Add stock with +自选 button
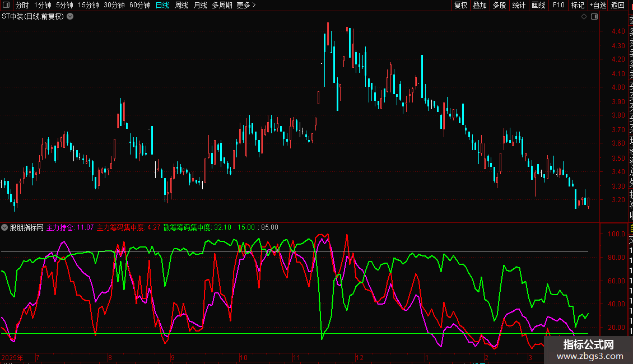Screen dimensions: 633x364 (598, 5)
